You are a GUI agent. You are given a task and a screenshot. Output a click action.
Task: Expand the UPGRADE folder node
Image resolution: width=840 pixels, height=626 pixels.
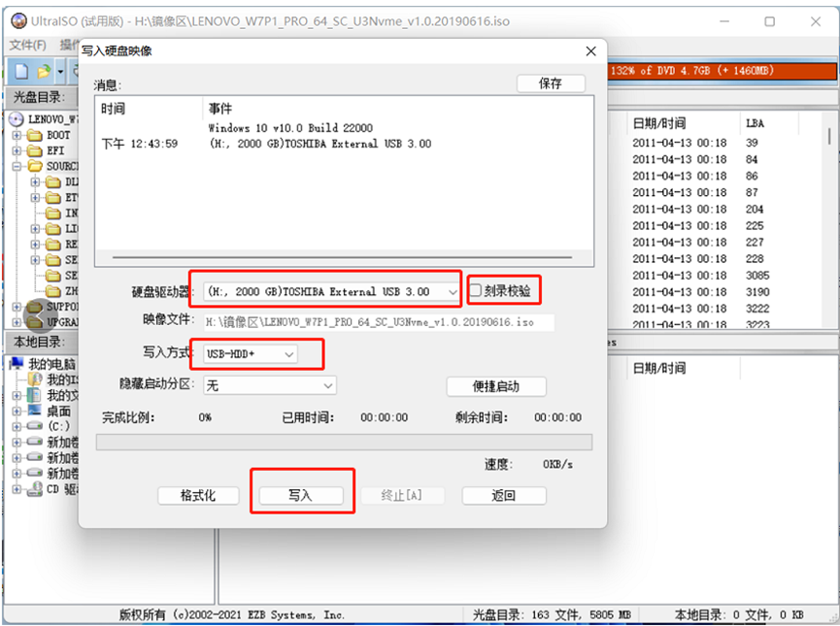[x=17, y=322]
